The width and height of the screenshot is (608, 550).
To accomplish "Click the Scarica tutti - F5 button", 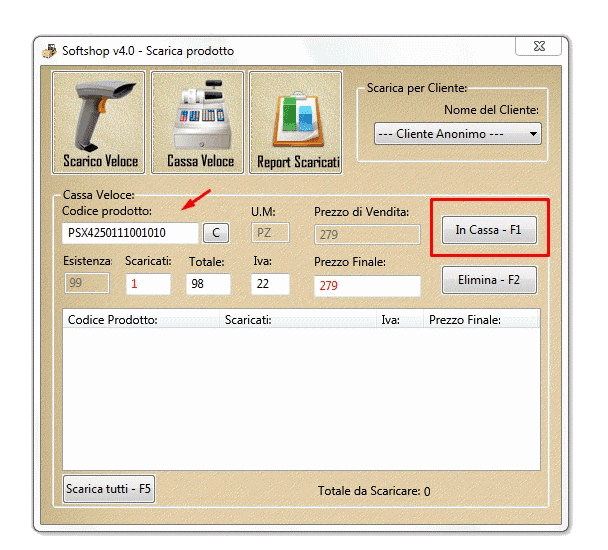I will point(109,489).
